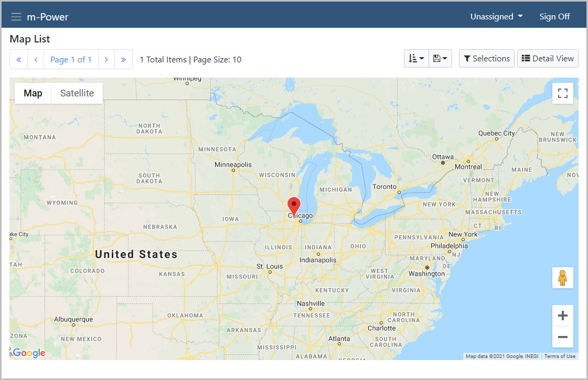
Task: Click the St. Louis city label
Action: 270,266
